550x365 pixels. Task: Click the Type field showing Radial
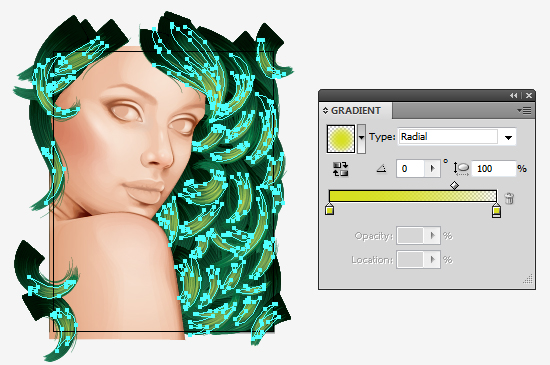coord(448,137)
